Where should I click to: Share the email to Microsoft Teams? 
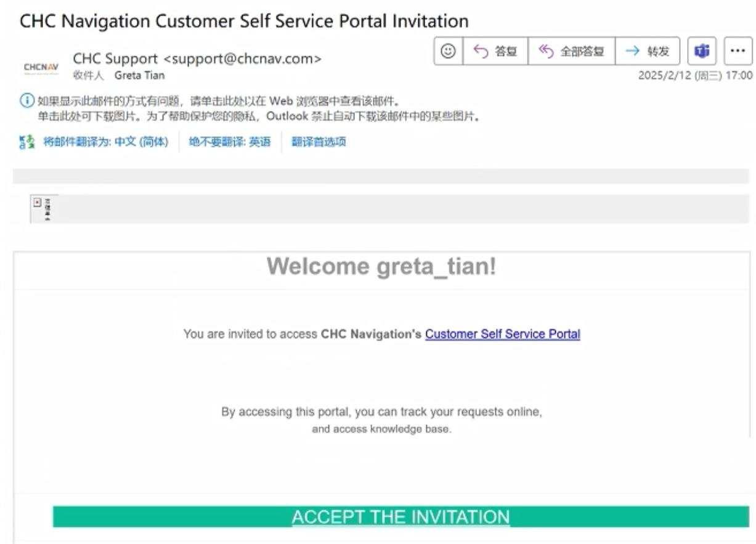pyautogui.click(x=702, y=51)
